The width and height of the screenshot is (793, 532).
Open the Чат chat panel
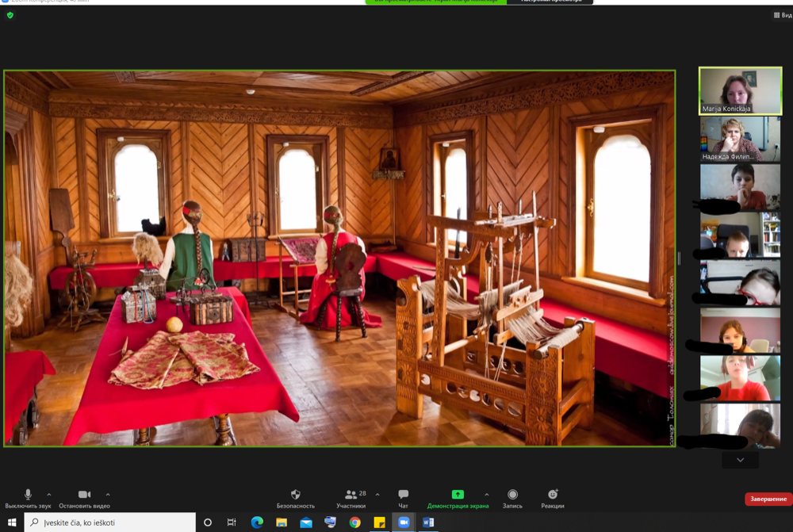pyautogui.click(x=403, y=498)
